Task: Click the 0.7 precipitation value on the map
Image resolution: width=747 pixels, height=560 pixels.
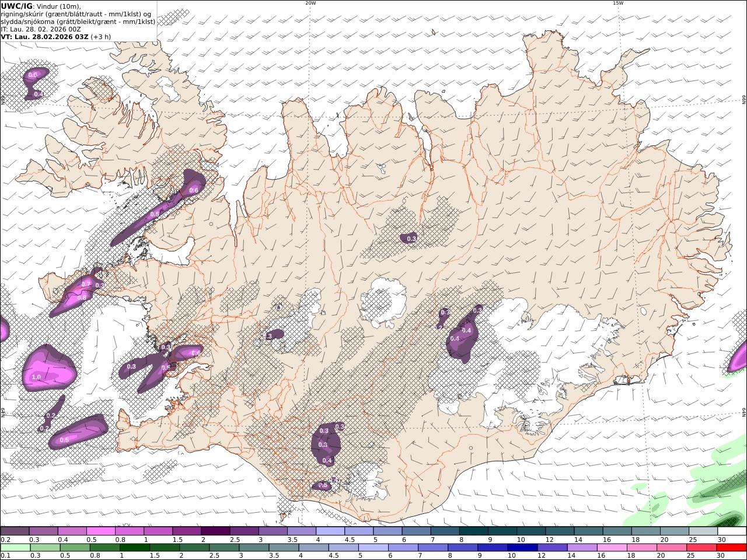Action: pyautogui.click(x=86, y=284)
